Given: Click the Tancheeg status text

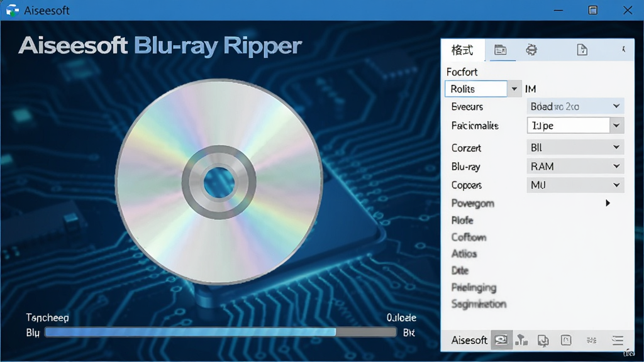Looking at the screenshot, I should point(47,317).
